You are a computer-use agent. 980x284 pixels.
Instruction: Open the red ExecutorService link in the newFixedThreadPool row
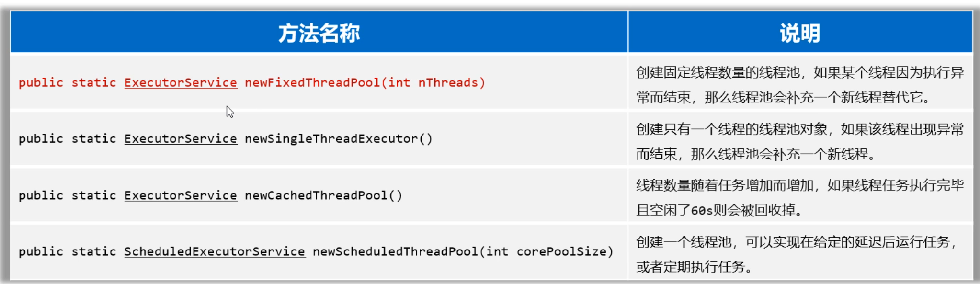coord(181,83)
